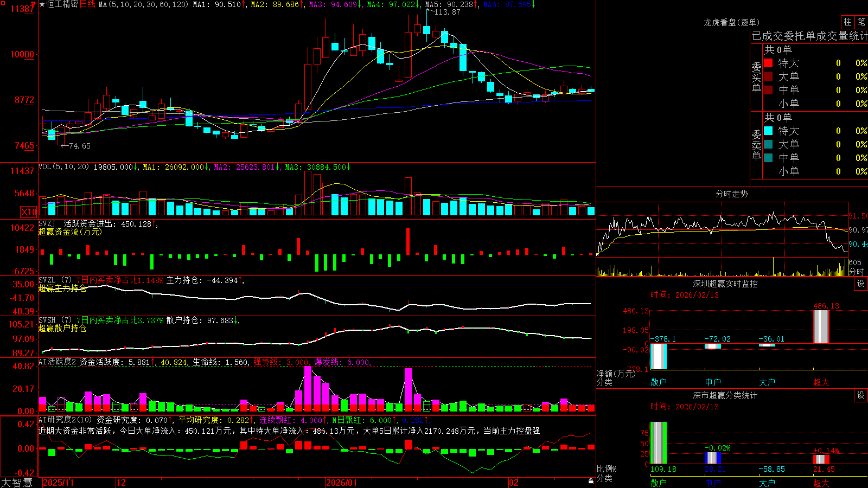Click the 龙虎看盘(逐单) panel title

point(731,22)
